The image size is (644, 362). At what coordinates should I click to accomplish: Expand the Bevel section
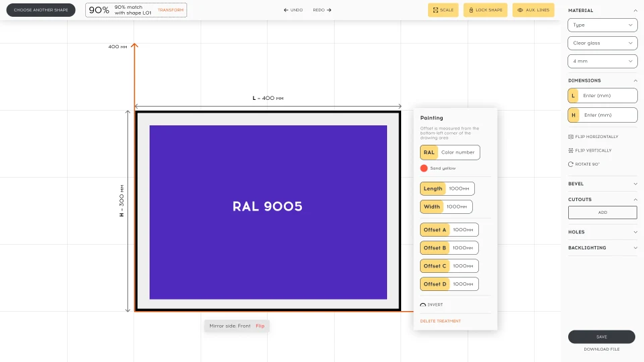(635, 184)
